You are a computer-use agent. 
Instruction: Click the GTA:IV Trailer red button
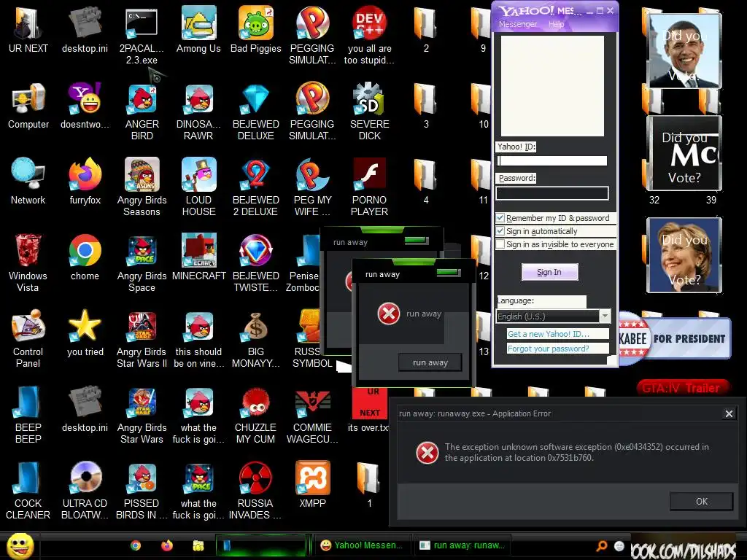click(682, 388)
